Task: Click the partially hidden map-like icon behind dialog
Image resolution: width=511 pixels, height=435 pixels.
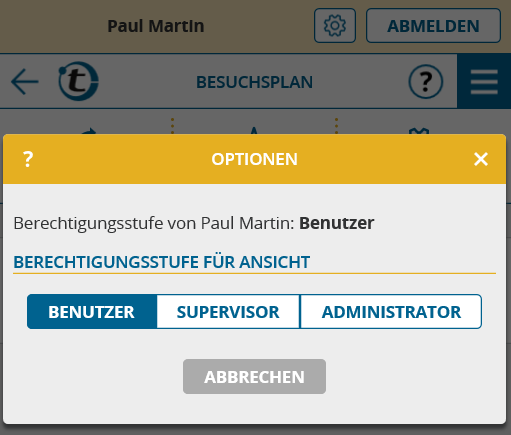Action: pos(419,131)
